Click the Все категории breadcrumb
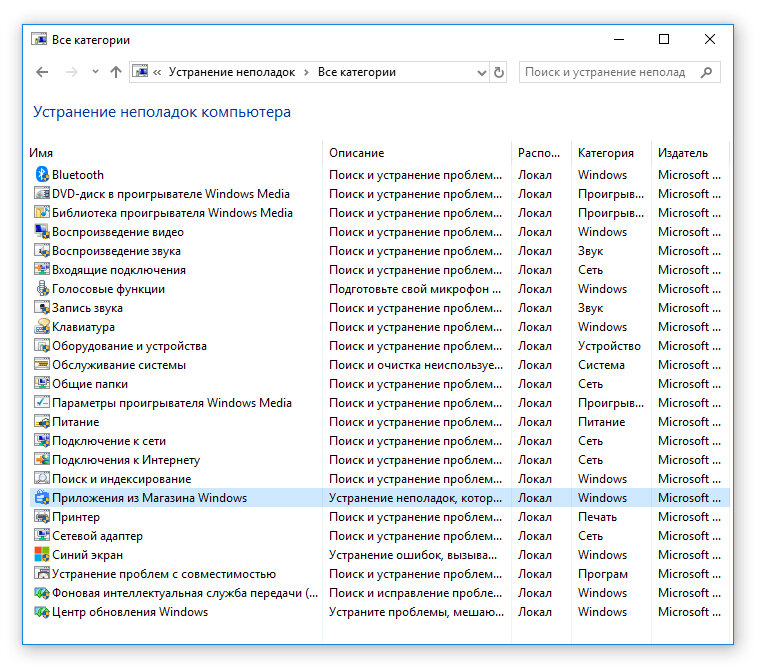Image resolution: width=759 pixels, height=667 pixels. 357,72
